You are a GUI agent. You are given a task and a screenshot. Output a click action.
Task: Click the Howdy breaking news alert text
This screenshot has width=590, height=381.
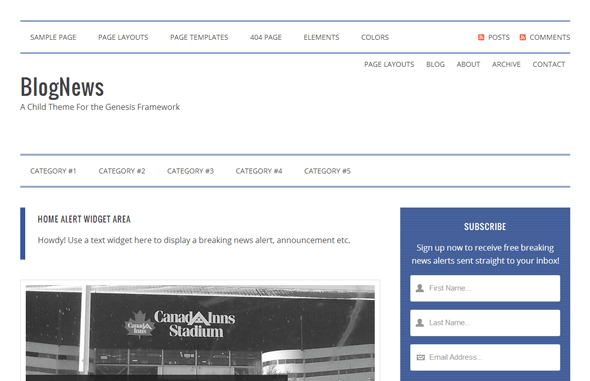coord(194,240)
